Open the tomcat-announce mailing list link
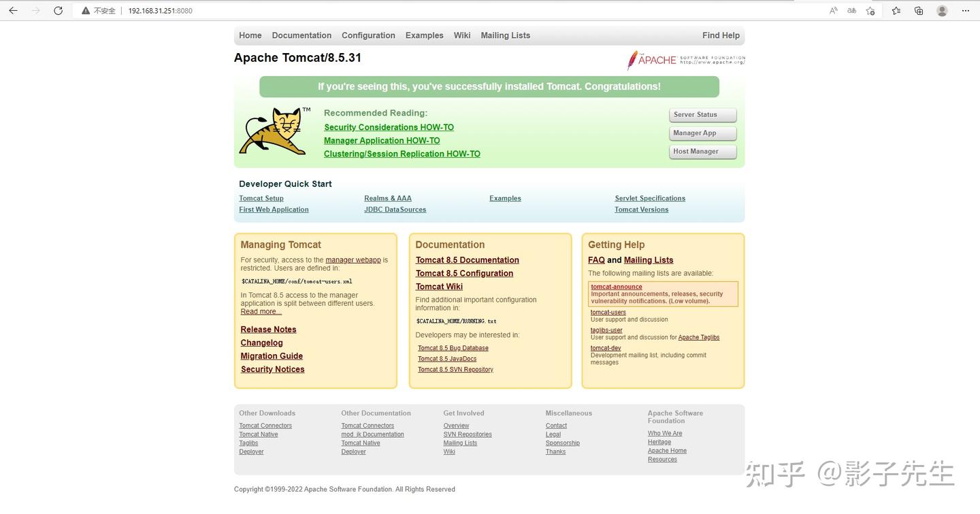 pyautogui.click(x=615, y=286)
